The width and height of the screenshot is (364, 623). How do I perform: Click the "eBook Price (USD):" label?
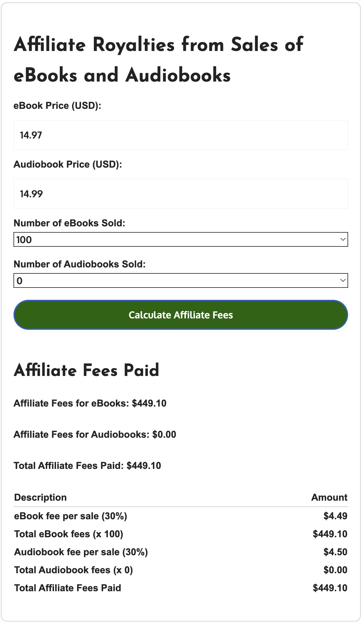coord(57,106)
